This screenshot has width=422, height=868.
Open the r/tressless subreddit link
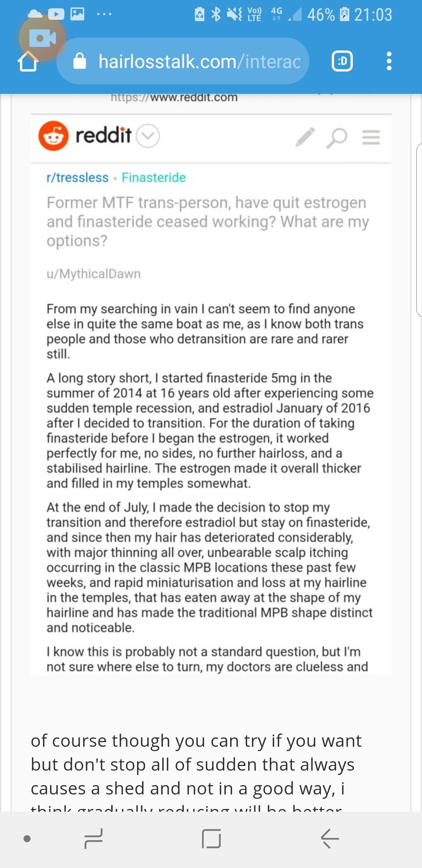(77, 178)
